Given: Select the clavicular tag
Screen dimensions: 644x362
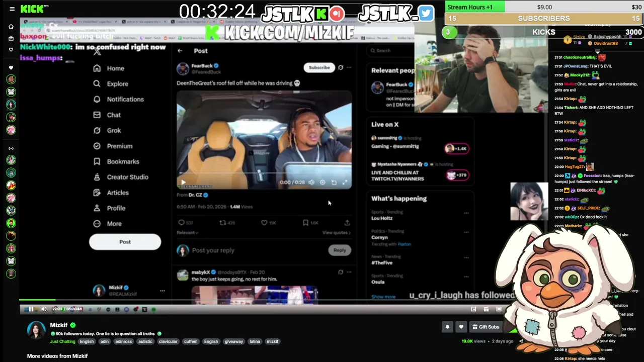Looking at the screenshot, I should coord(168,341).
